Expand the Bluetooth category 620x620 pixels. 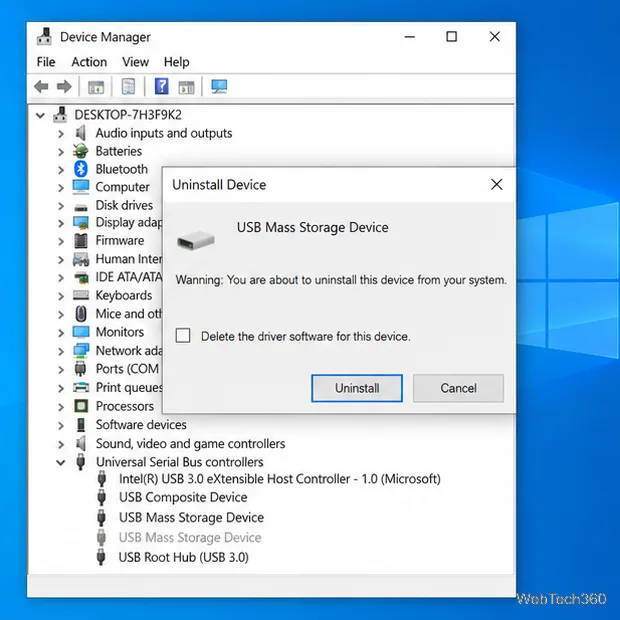(61, 170)
